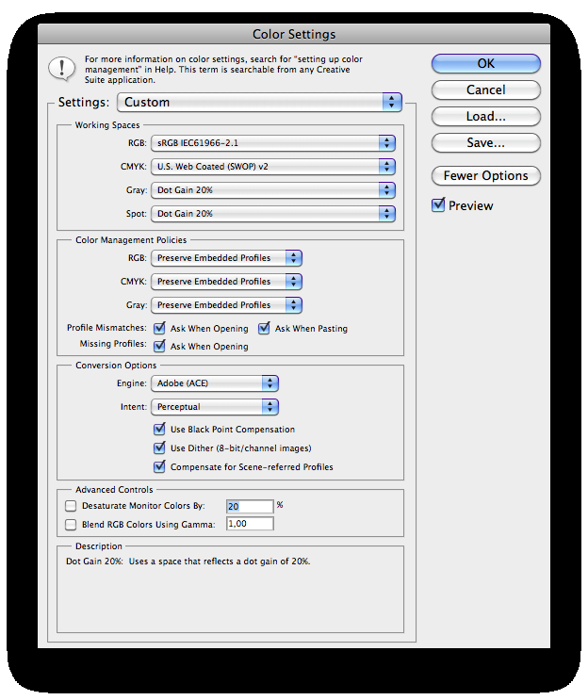Click the help text about color settings
Image resolution: width=588 pixels, height=700 pixels.
click(223, 70)
